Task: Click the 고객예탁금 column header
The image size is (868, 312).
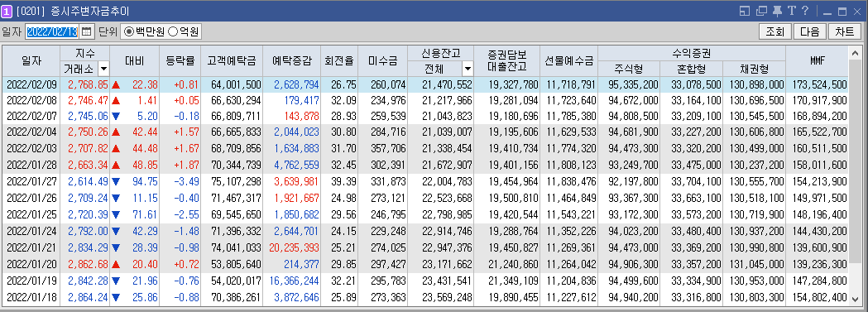Action: [x=232, y=61]
